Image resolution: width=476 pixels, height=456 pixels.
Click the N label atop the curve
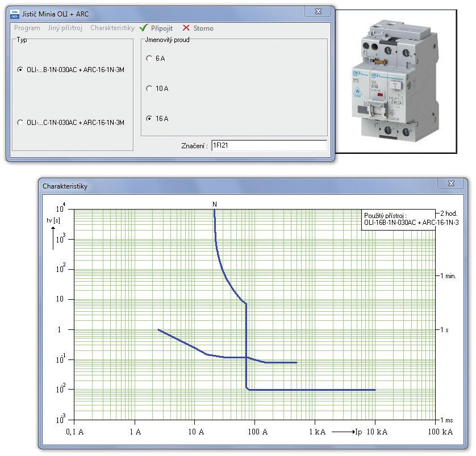pyautogui.click(x=215, y=204)
